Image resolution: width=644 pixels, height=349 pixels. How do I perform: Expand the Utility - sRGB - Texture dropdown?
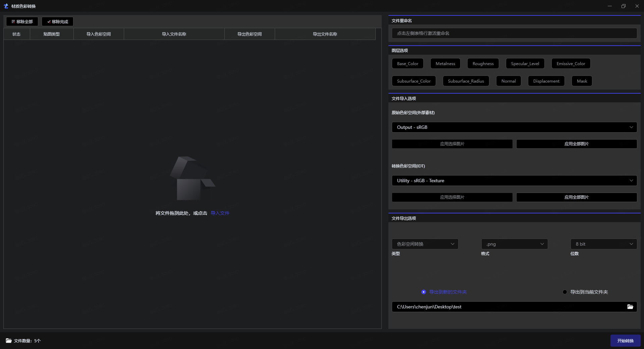point(514,181)
